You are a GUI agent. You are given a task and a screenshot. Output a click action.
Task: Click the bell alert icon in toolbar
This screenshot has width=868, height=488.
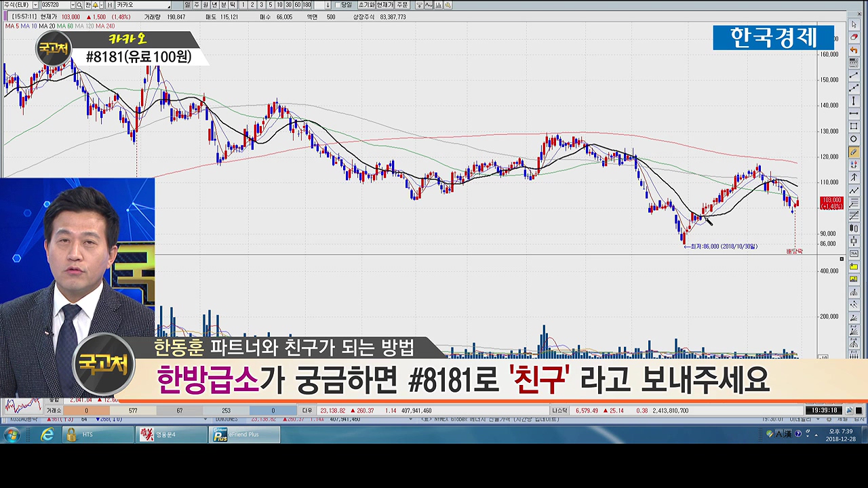coord(96,5)
